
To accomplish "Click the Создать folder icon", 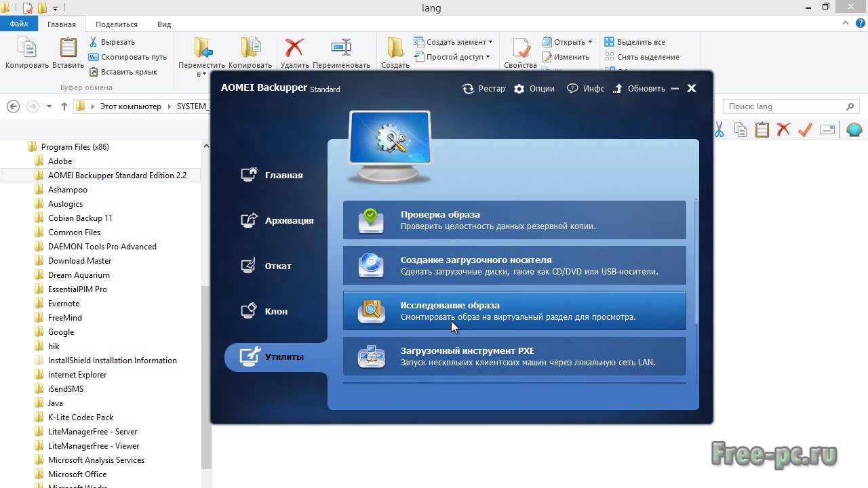I will (395, 47).
